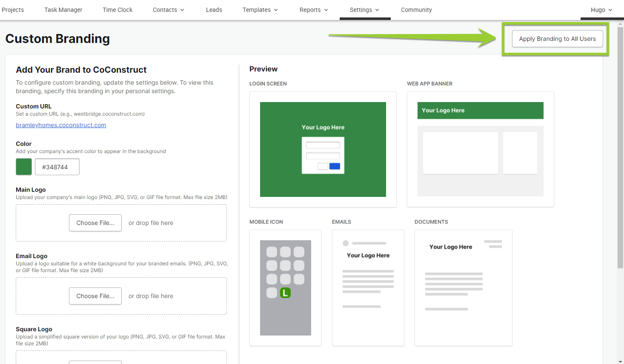
Task: Select the Login Screen preview thumbnail
Action: point(323,149)
